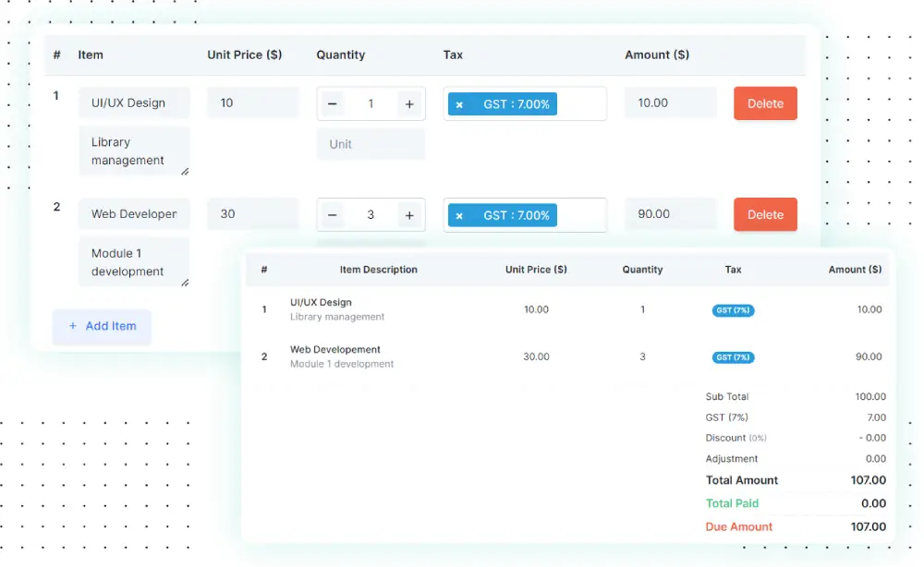Remove GST 7.00% tax from UI/UX Design row

[460, 103]
